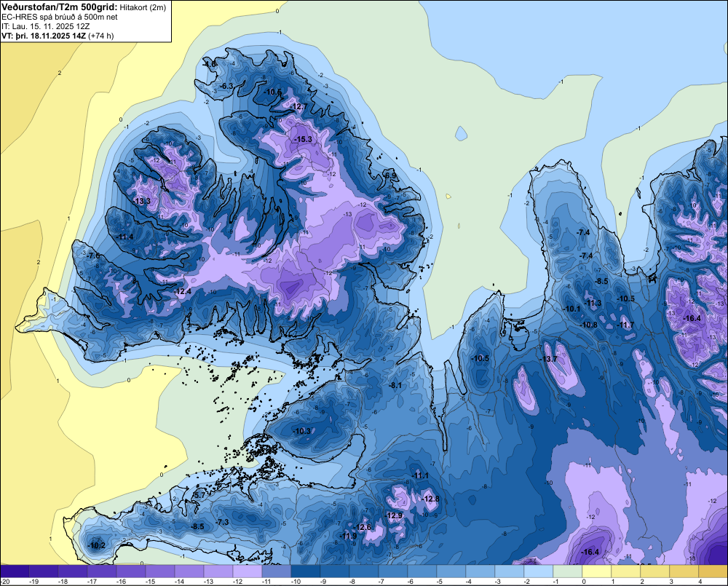Click the temperature value '-6.3' on the map

226,86
